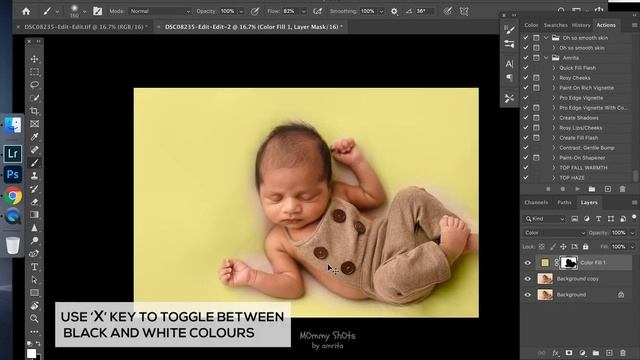Create a new layer in Layers panel
The width and height of the screenshot is (640, 360).
(609, 353)
